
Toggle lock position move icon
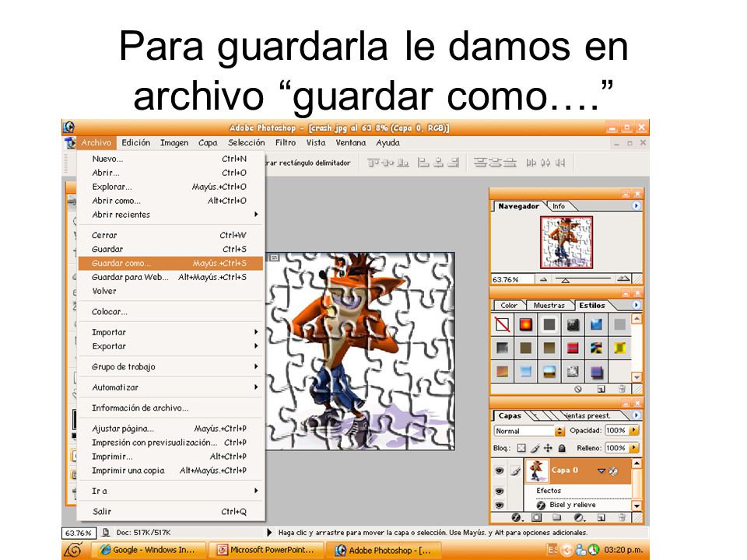click(549, 448)
